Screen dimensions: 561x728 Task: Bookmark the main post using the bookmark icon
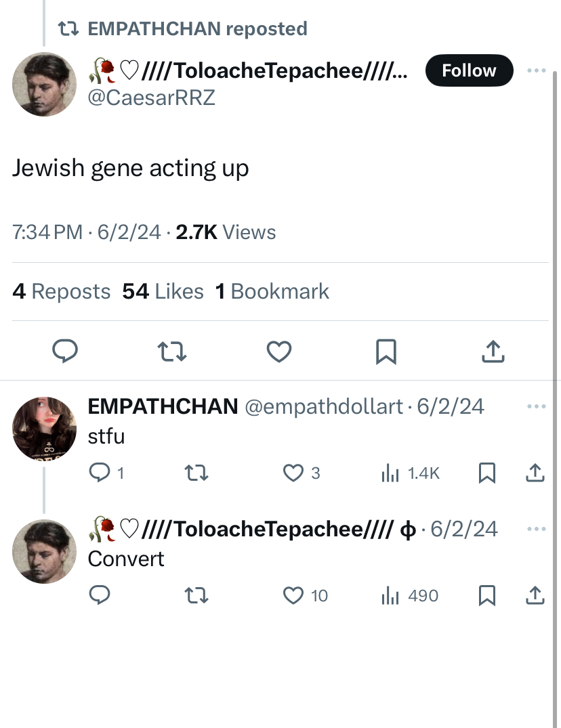(x=386, y=351)
